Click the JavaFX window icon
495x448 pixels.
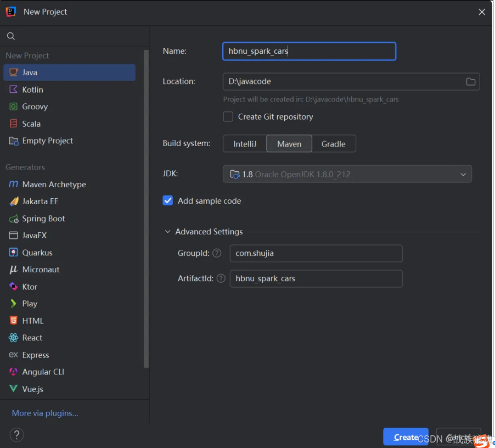pyautogui.click(x=13, y=235)
